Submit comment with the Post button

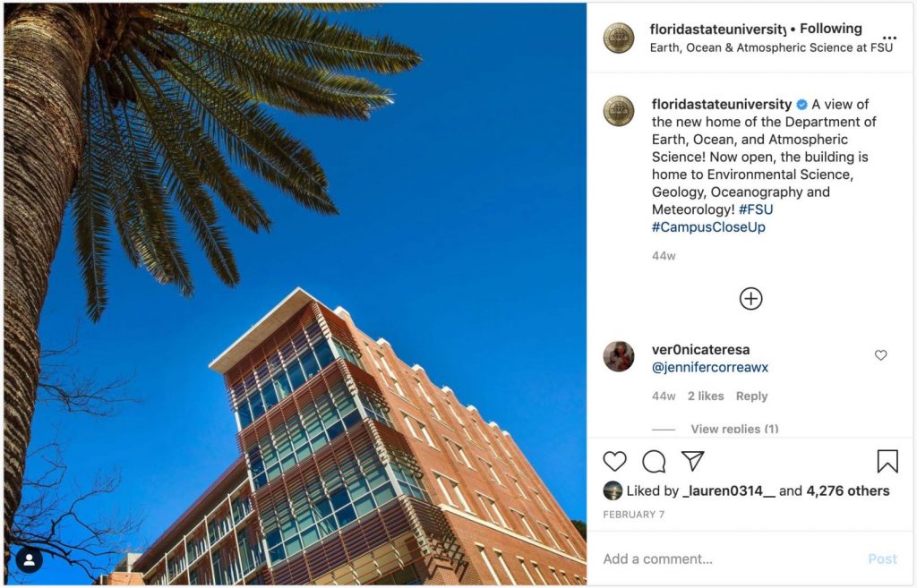882,558
